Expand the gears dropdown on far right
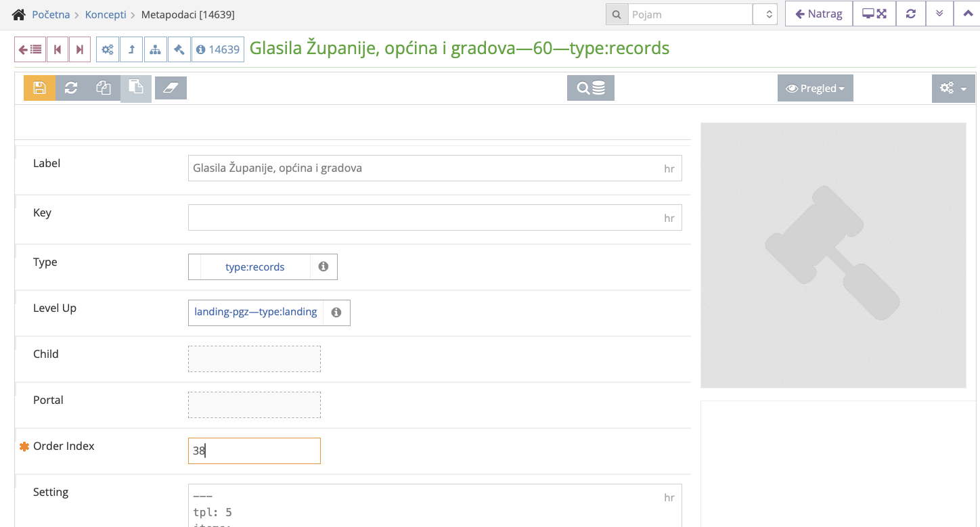980x527 pixels. click(953, 88)
